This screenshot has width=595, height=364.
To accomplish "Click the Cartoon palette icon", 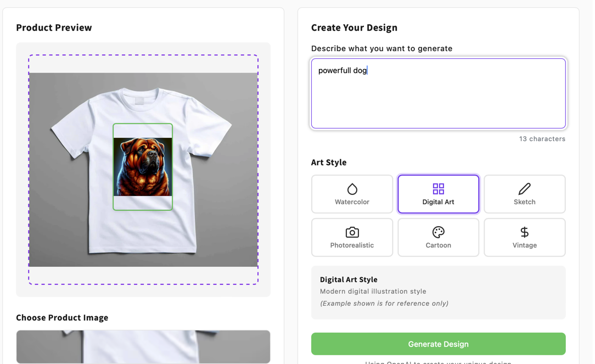I will pos(438,231).
